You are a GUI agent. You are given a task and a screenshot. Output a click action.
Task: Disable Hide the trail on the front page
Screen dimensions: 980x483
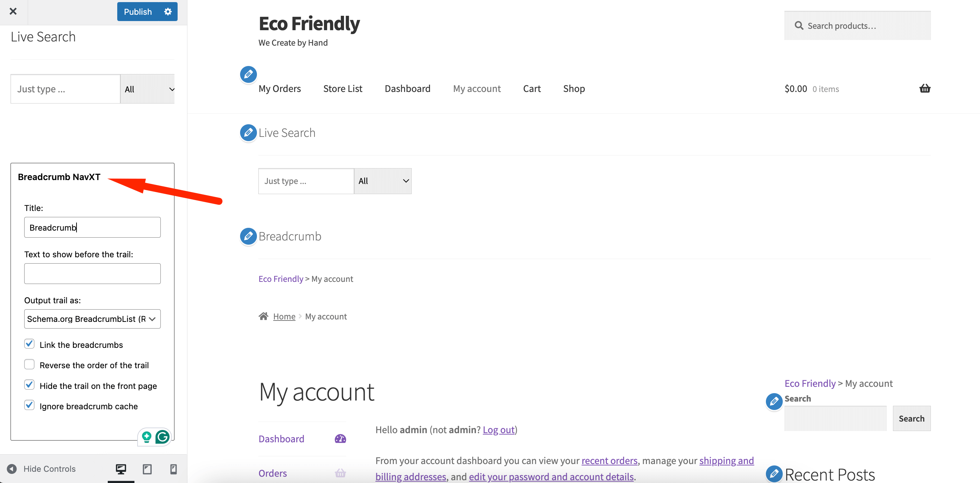click(x=29, y=385)
